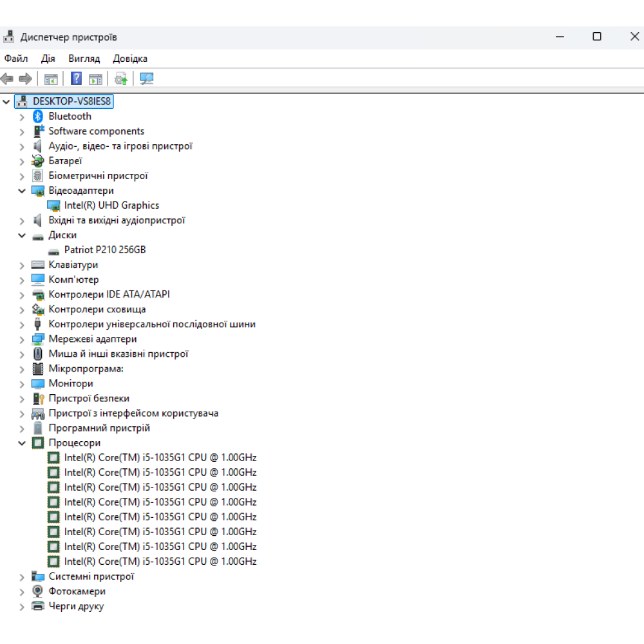
Task: Click the show/hide console tree toolbar icon
Action: pos(51,79)
